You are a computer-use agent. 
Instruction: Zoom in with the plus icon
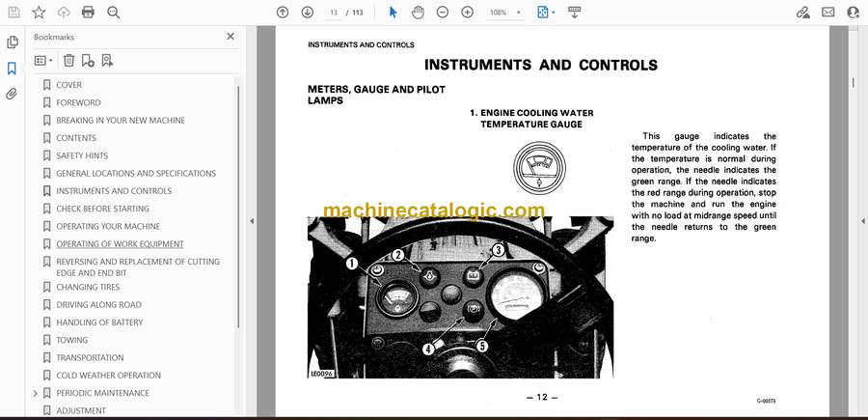coord(467,13)
